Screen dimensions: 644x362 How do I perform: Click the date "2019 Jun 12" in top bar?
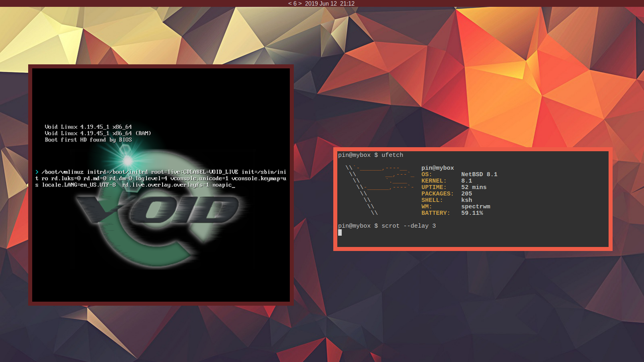click(x=321, y=4)
